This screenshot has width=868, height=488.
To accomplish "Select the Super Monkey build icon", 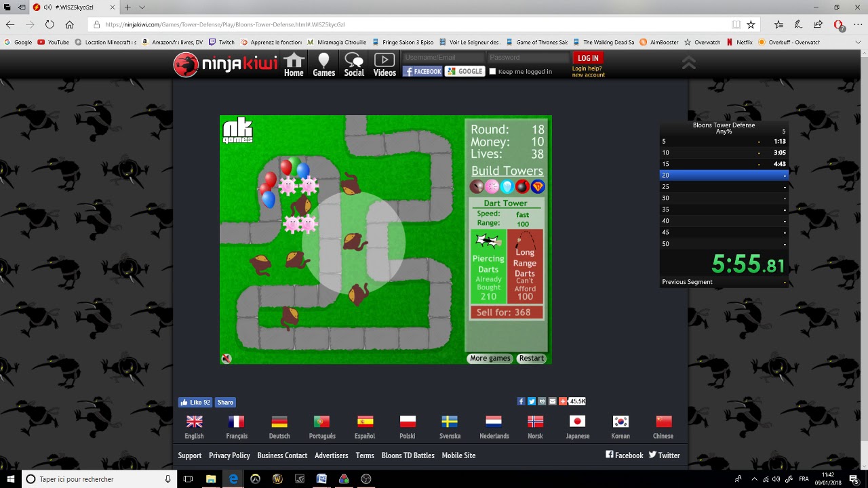I will click(538, 186).
